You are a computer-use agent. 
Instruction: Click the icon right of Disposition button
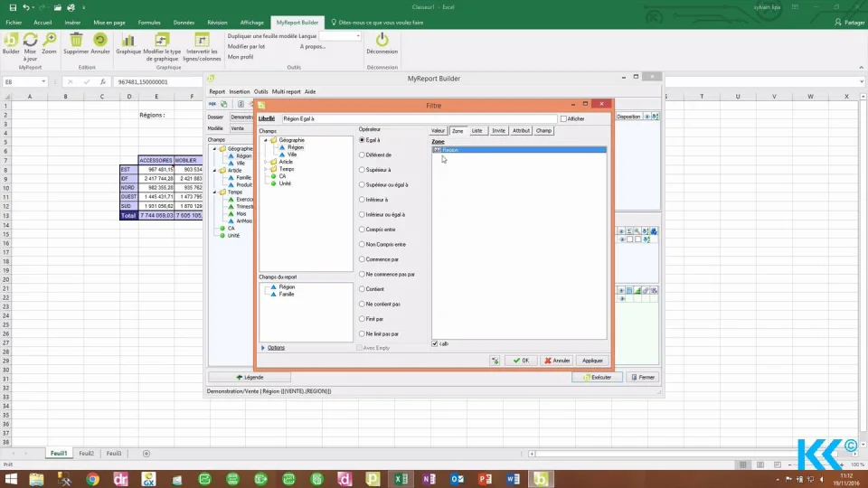[x=647, y=117]
